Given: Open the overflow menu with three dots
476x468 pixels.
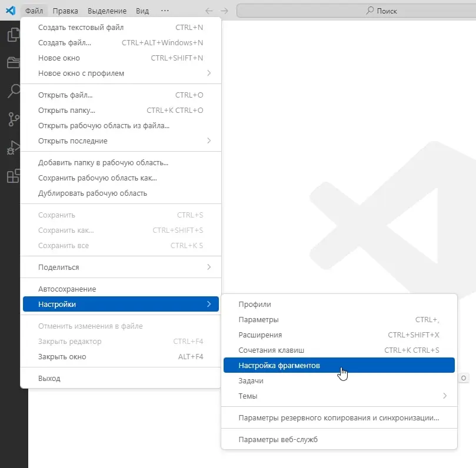Looking at the screenshot, I should 165,11.
